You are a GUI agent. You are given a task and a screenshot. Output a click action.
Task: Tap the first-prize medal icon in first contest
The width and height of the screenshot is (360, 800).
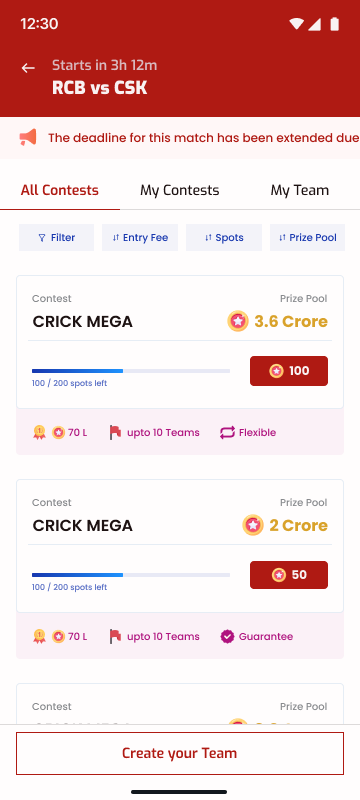pos(39,433)
